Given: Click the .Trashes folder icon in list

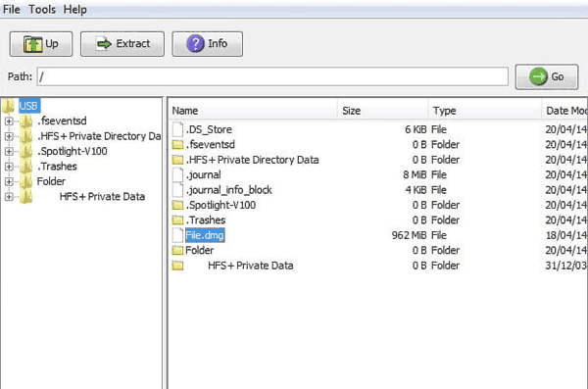Looking at the screenshot, I should [x=177, y=220].
